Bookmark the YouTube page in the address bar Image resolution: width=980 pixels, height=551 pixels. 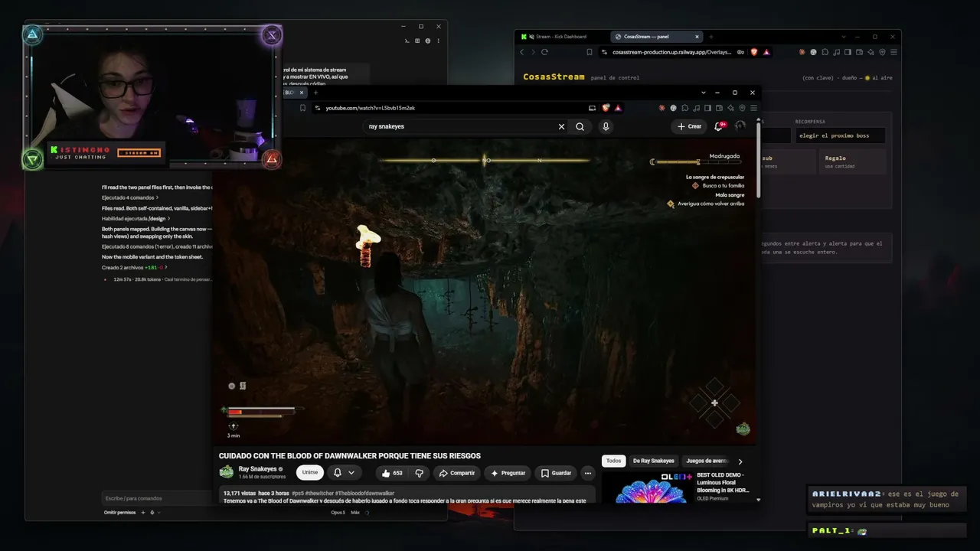pos(303,108)
